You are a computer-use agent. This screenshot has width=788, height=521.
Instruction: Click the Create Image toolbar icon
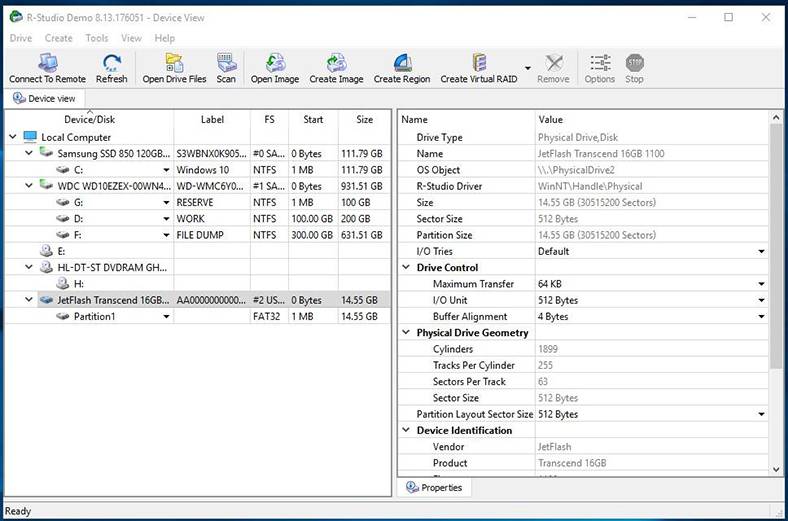(x=336, y=63)
